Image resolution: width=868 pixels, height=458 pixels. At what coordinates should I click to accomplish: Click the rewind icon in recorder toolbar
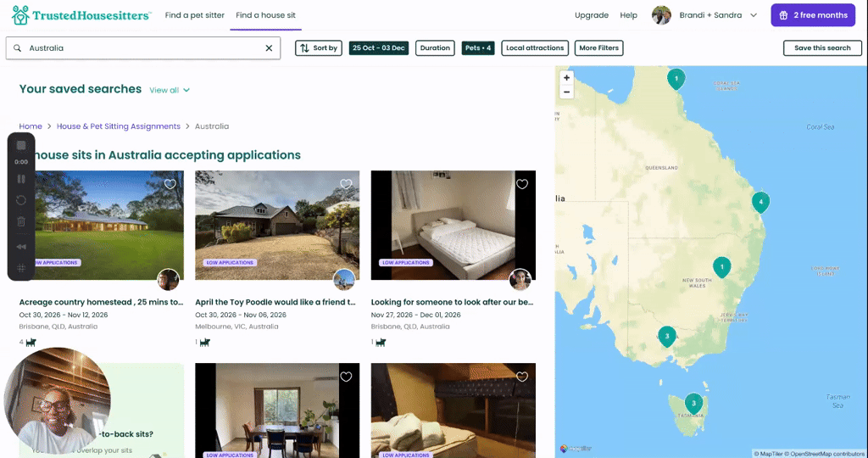[21, 247]
